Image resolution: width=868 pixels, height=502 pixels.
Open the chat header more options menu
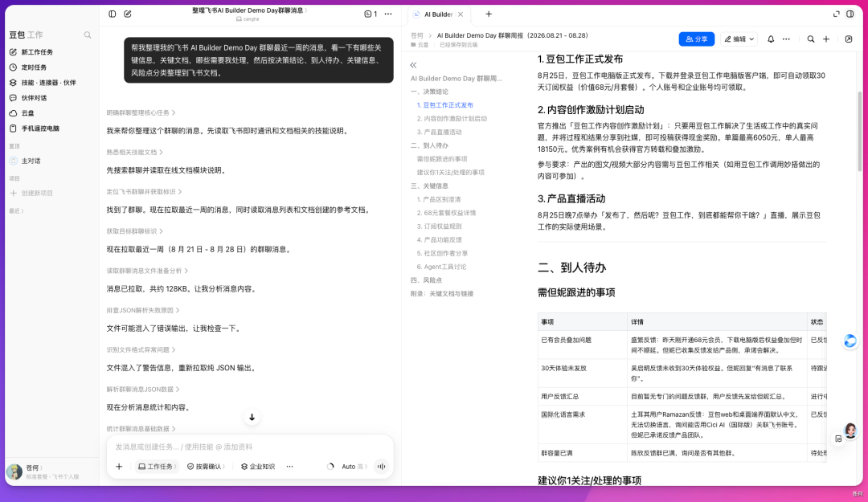coord(388,14)
